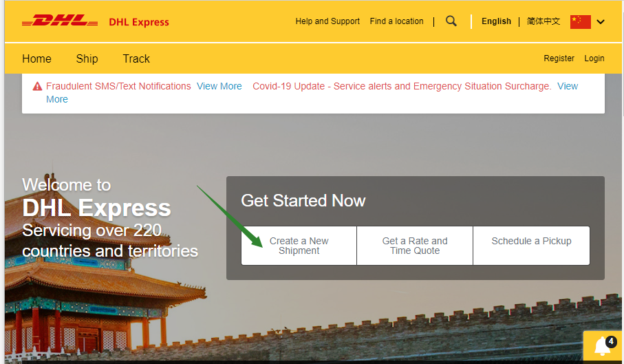This screenshot has width=624, height=364.
Task: Open the Ship menu
Action: pos(87,59)
